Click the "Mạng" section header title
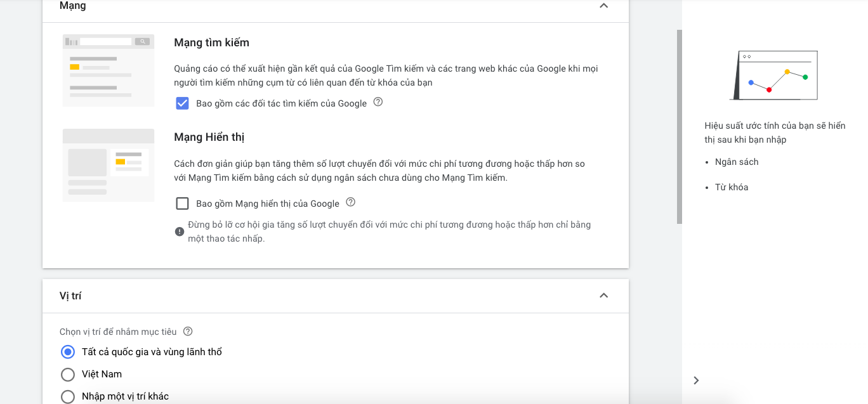This screenshot has height=404, width=868. 73,6
